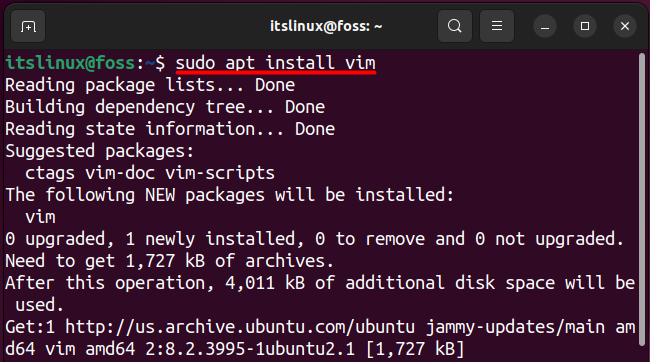Click the Building dependency tree line
The width and height of the screenshot is (650, 362).
[x=165, y=107]
